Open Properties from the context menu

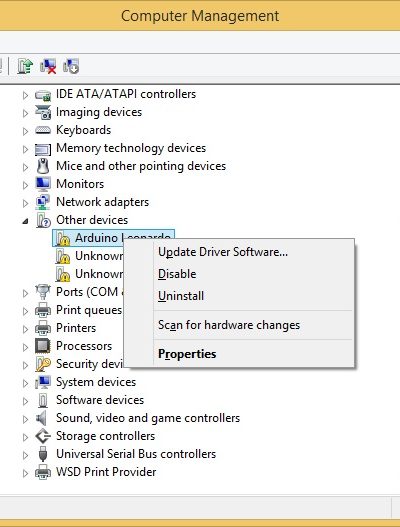point(187,354)
